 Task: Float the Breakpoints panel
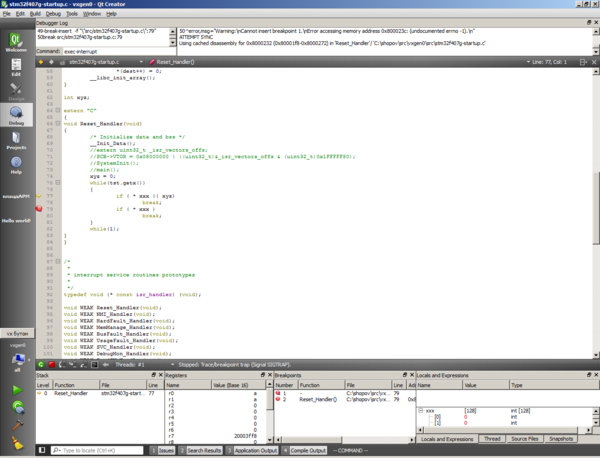(x=405, y=375)
